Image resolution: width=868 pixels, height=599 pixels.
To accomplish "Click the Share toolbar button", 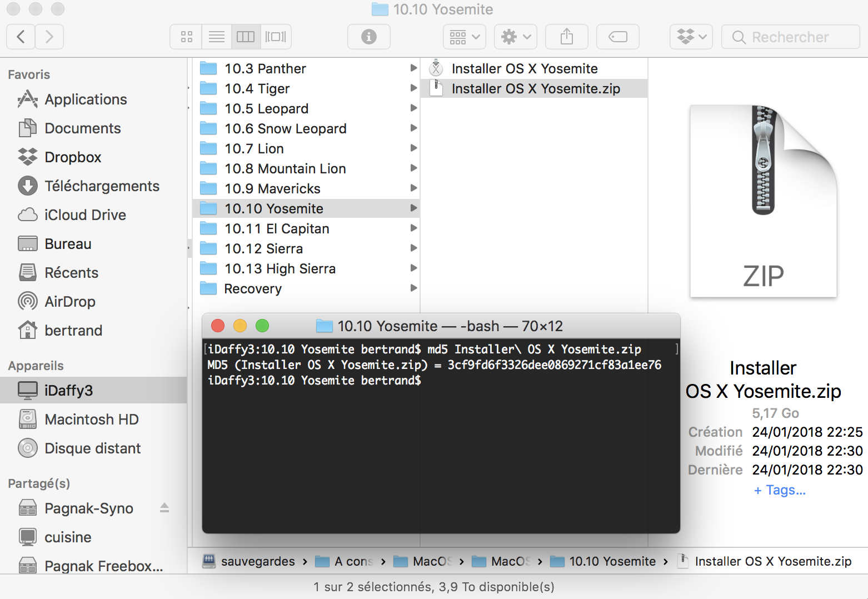I will point(567,37).
